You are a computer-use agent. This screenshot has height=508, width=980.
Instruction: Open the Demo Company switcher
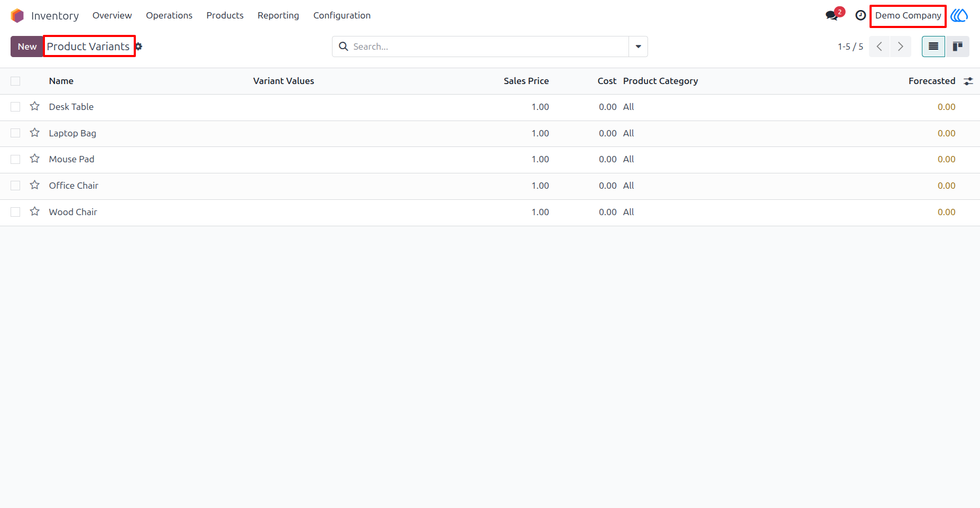(908, 15)
